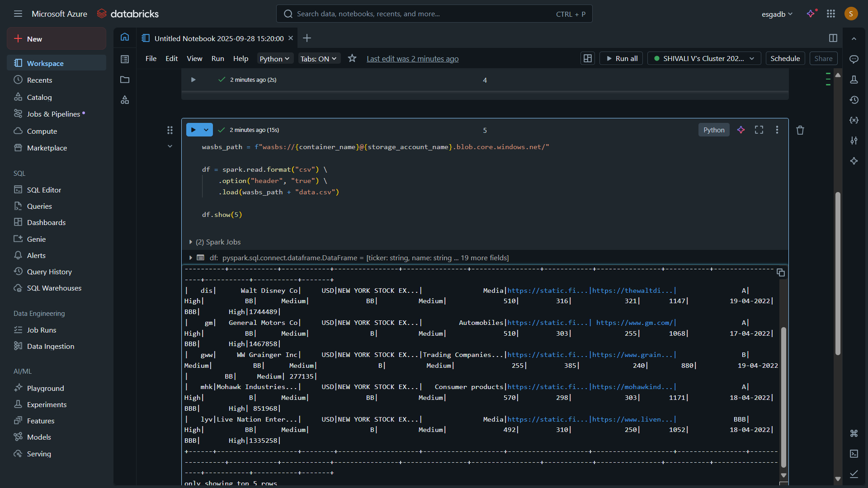Screen dimensions: 868x488
Task: Open the cluster selector dropdown
Action: click(704, 58)
